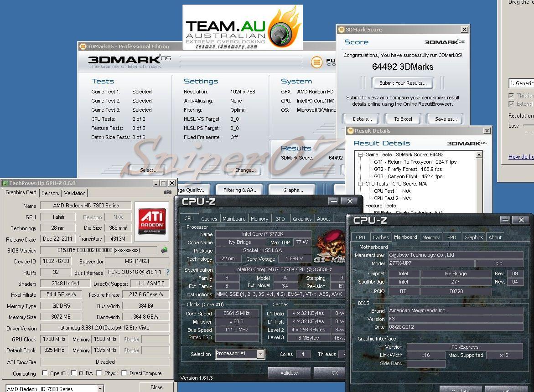
Task: Open the Caches tab in front CPU-Z window
Action: coord(209,219)
